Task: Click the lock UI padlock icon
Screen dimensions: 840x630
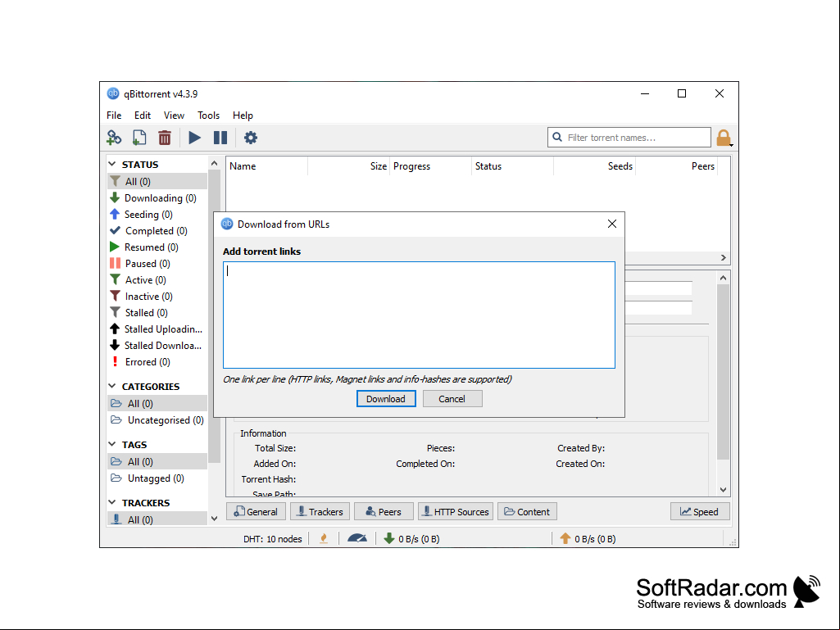Action: click(x=723, y=138)
